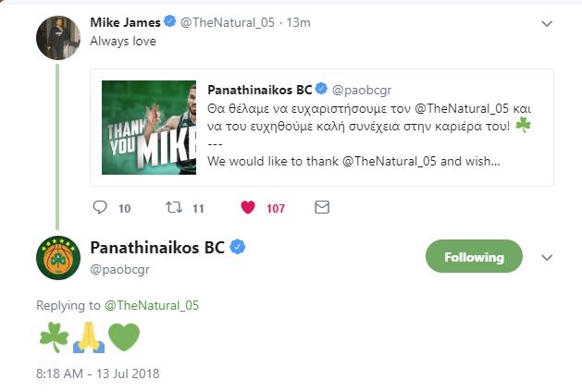Toggle the green Following button
Screen dimensions: 582x392
[474, 256]
